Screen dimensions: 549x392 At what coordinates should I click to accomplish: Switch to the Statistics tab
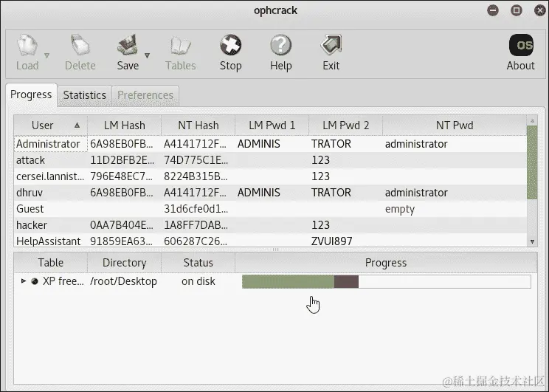tap(85, 95)
